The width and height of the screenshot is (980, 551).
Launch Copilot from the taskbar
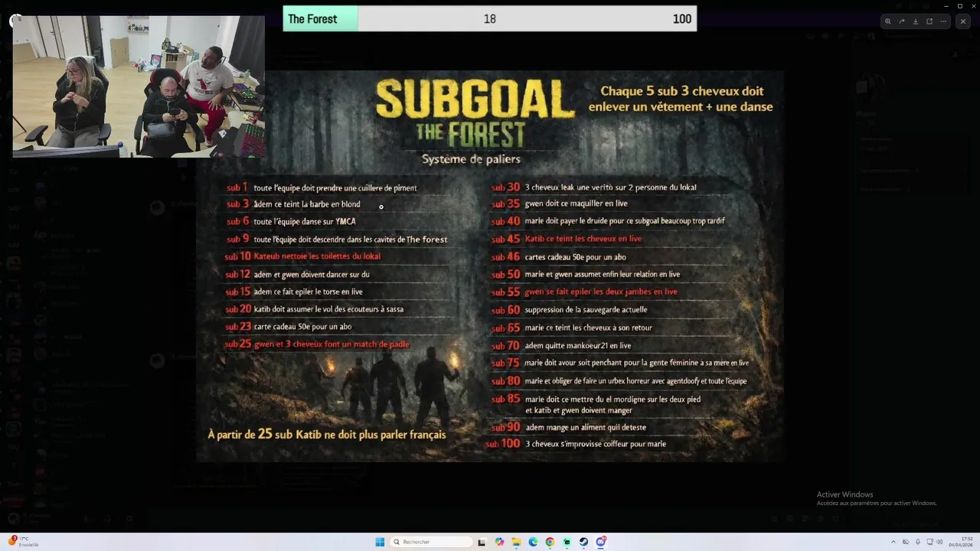point(499,542)
